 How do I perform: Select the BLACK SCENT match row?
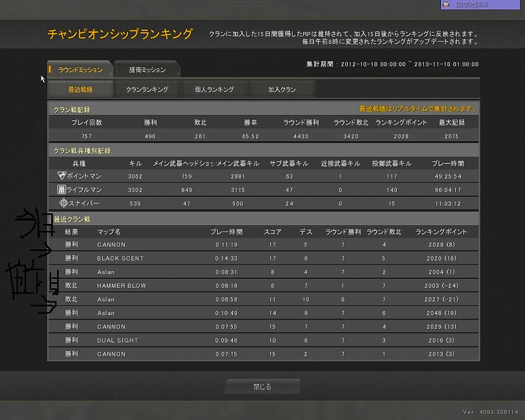[x=262, y=259]
